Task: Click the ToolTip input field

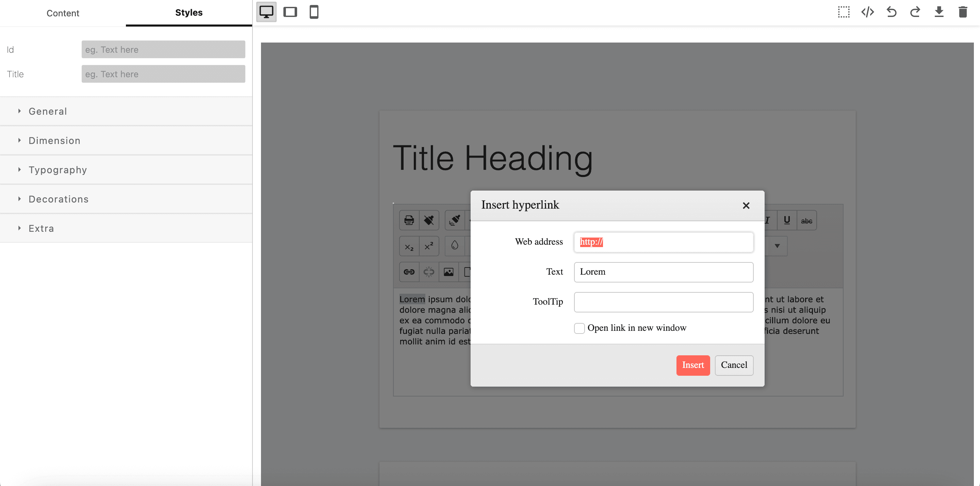Action: click(664, 302)
